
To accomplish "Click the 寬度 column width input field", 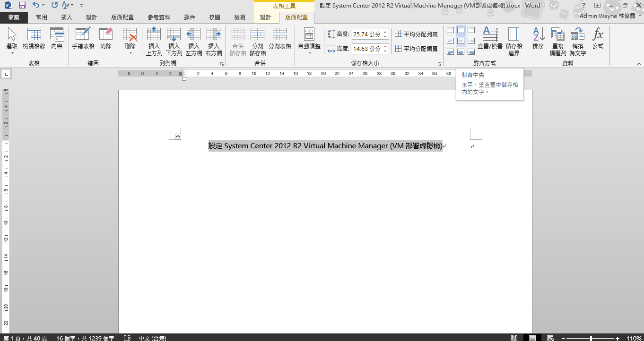I will coord(366,49).
